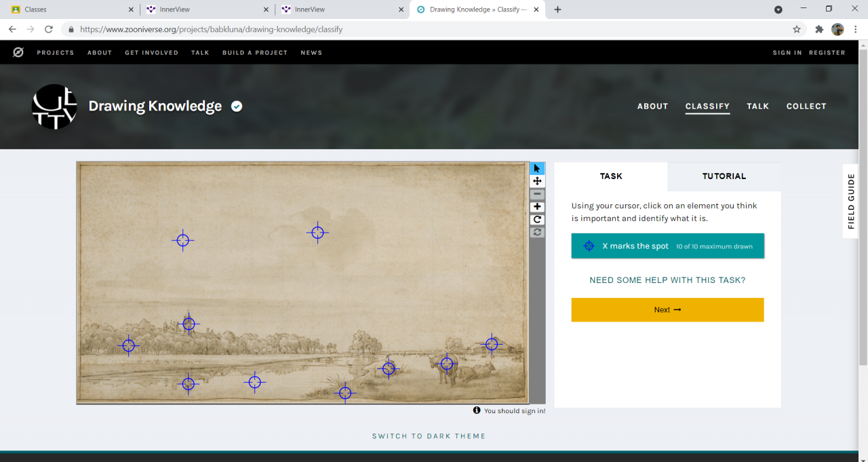The image size is (868, 462).
Task: Click the verified checkmark badge
Action: tap(237, 106)
